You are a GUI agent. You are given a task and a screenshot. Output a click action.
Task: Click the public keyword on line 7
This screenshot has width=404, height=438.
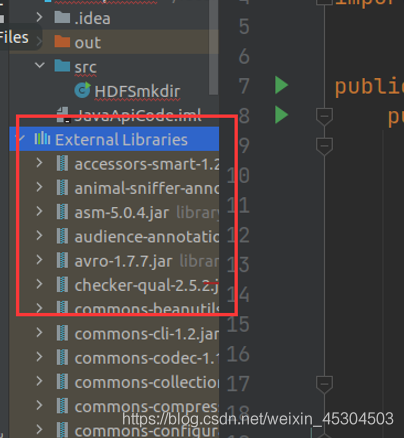(x=369, y=87)
